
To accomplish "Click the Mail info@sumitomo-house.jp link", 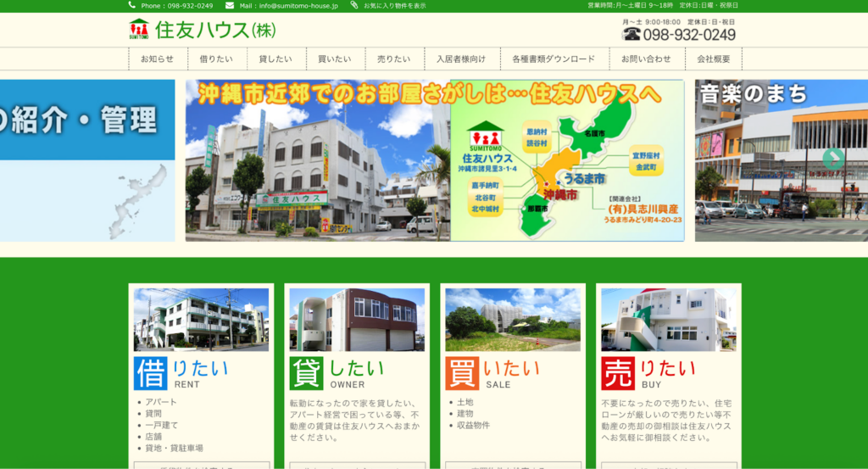I will [x=288, y=6].
